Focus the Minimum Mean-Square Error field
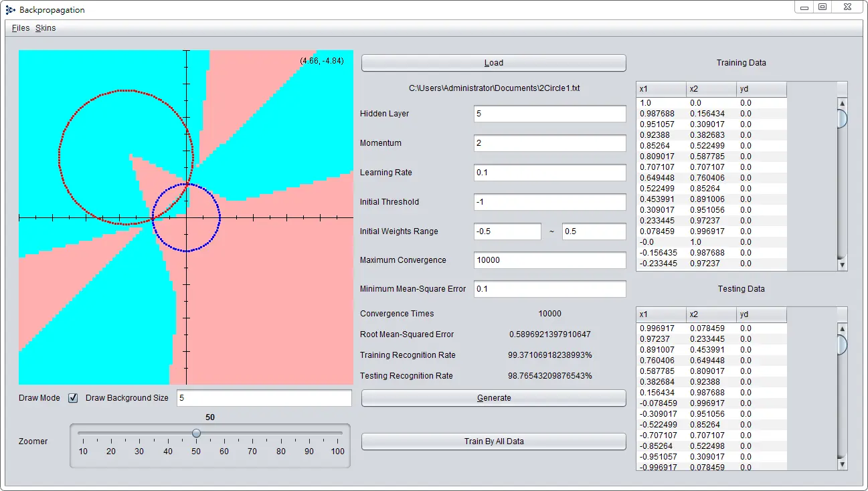This screenshot has height=491, width=868. click(550, 289)
